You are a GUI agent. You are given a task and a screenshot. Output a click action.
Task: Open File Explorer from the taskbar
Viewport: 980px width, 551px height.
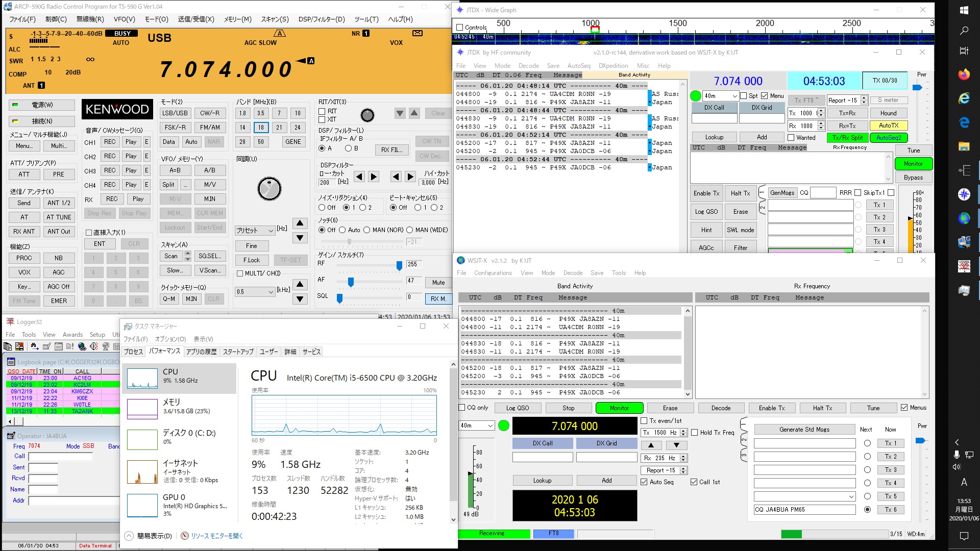pos(964,146)
